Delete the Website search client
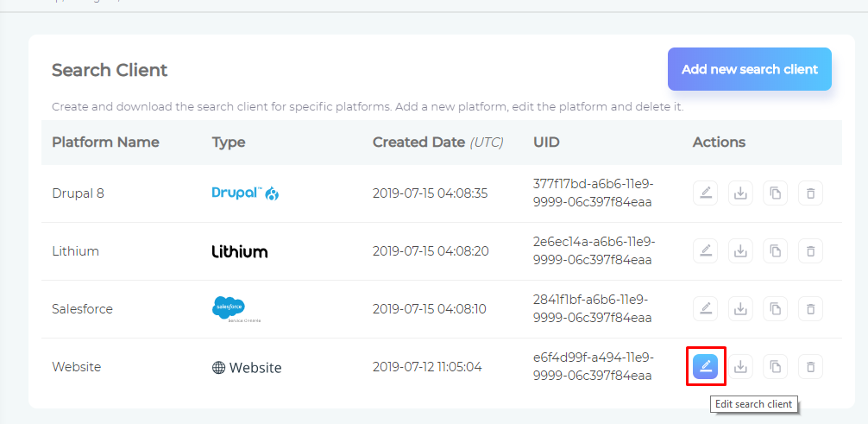The image size is (868, 424). tap(810, 367)
